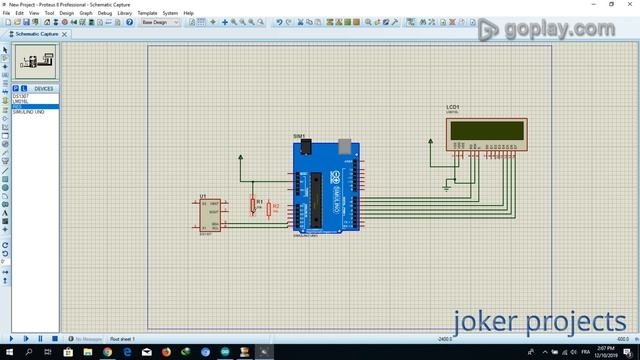
Task: Click the Redo arrow icon
Action: (289, 22)
